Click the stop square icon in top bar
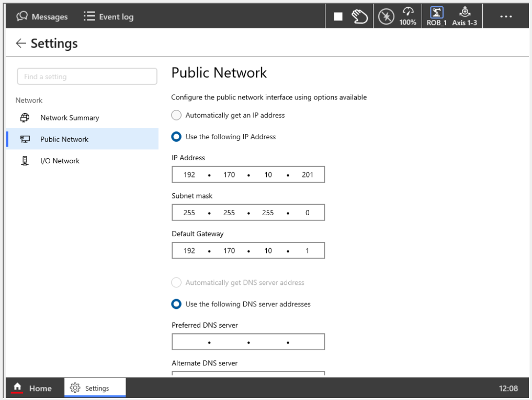Viewport: 532px width, 400px height. tap(338, 17)
